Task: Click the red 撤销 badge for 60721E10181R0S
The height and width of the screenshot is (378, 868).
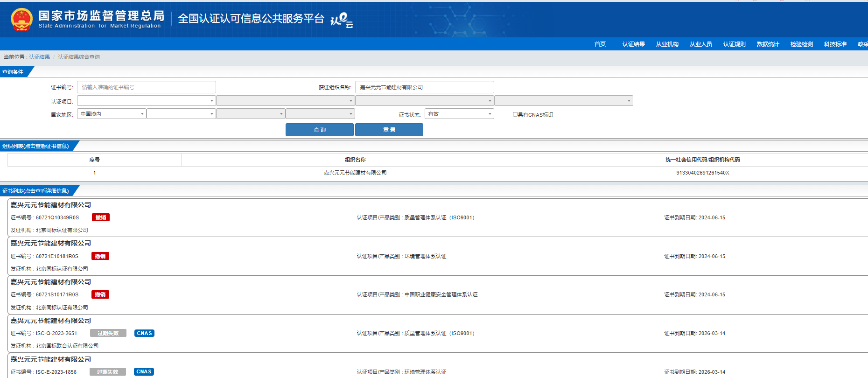Action: pyautogui.click(x=100, y=256)
